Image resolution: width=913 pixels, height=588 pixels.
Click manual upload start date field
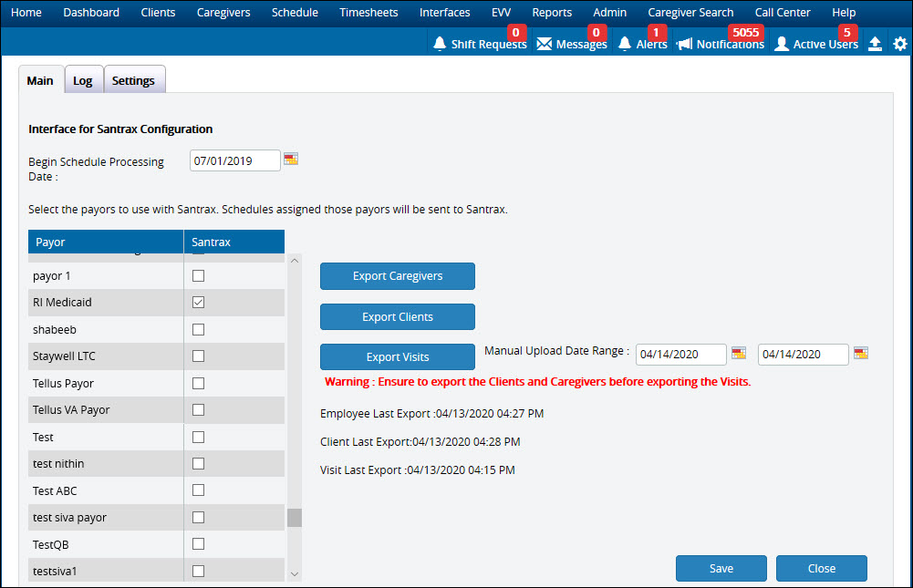tap(681, 354)
